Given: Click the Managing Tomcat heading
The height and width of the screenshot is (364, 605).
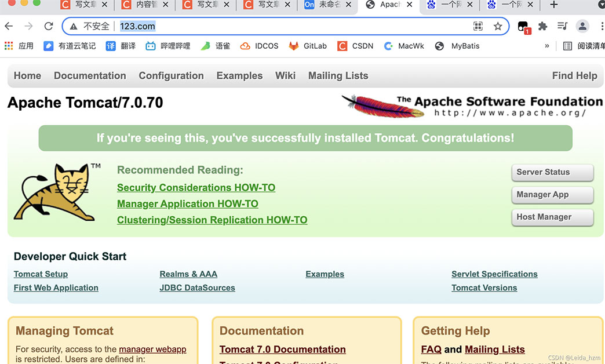Looking at the screenshot, I should point(64,331).
